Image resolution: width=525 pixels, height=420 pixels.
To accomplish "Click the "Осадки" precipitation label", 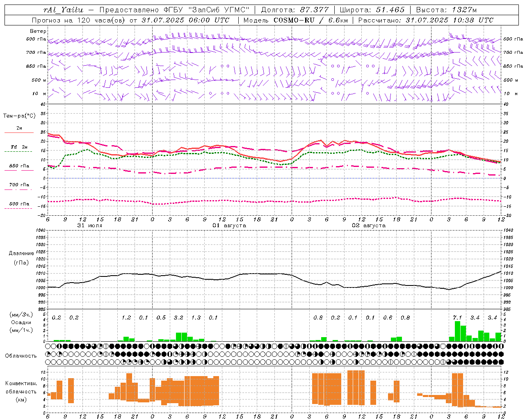I will point(21,322).
